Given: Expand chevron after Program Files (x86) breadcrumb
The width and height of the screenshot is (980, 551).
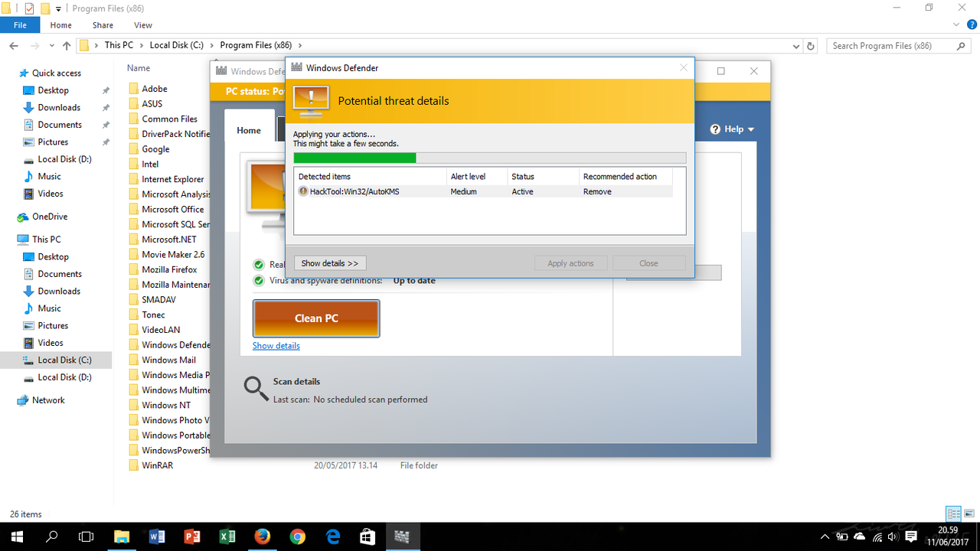Looking at the screenshot, I should [300, 45].
